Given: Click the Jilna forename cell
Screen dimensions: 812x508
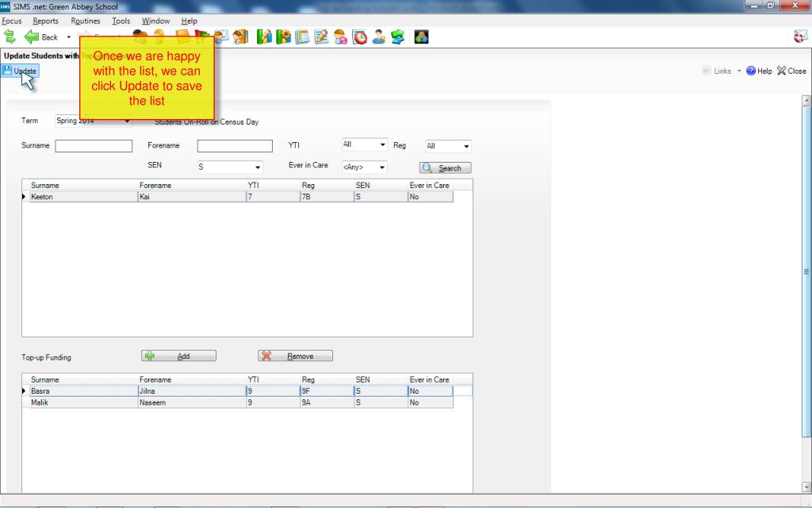Looking at the screenshot, I should pyautogui.click(x=192, y=391).
